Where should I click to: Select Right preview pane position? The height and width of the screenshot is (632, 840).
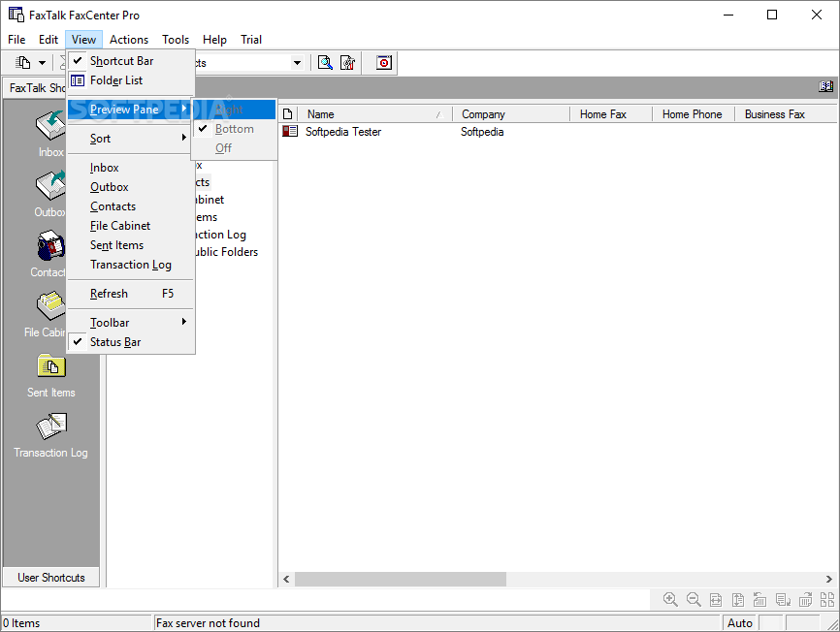[234, 110]
